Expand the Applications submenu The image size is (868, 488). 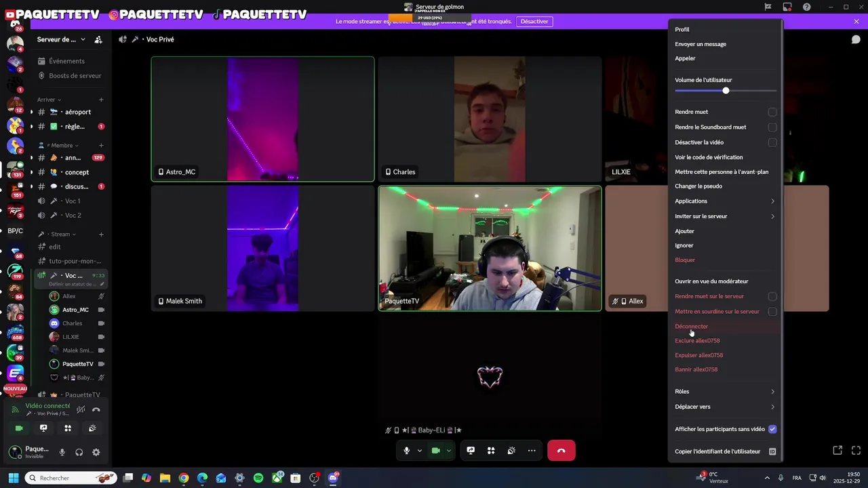pyautogui.click(x=725, y=201)
